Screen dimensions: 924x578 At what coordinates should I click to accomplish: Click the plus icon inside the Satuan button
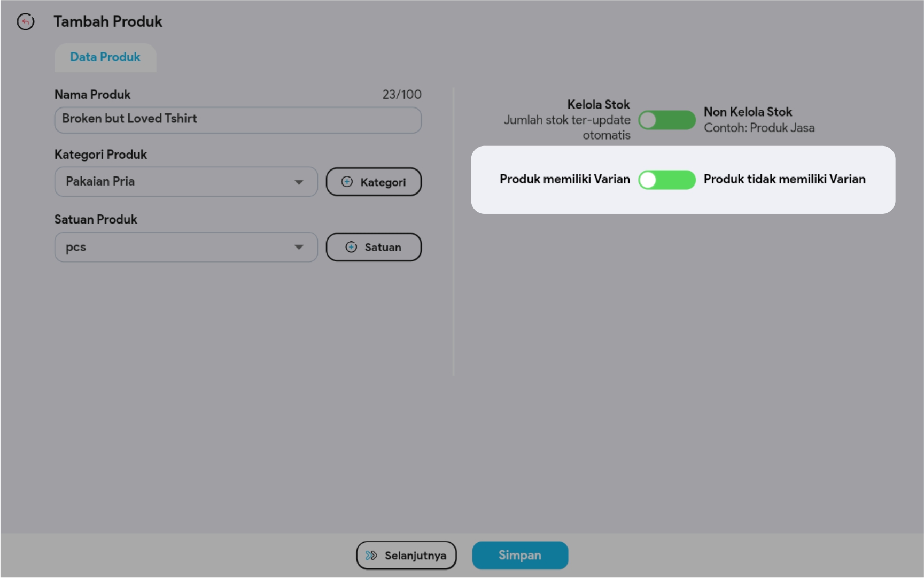351,247
